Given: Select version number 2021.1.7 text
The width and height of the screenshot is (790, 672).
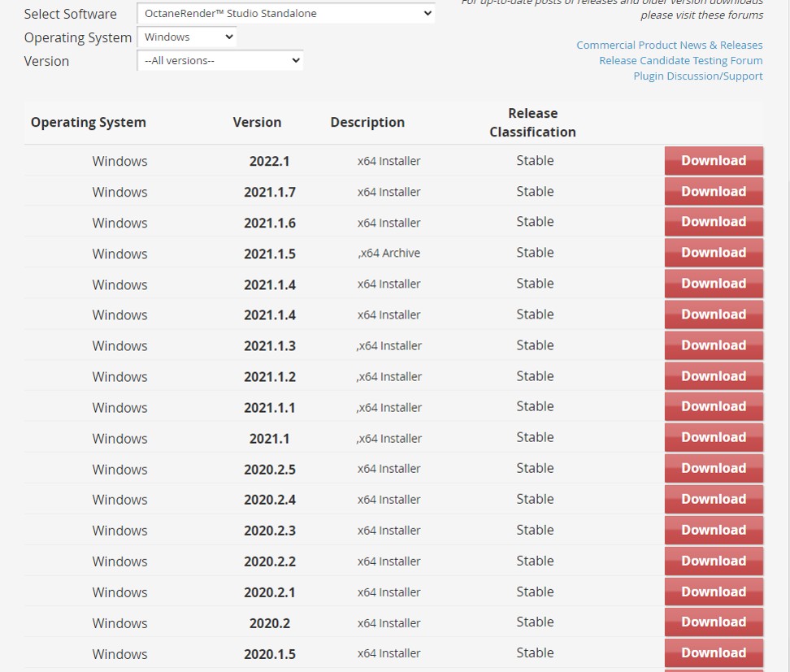Looking at the screenshot, I should (270, 192).
